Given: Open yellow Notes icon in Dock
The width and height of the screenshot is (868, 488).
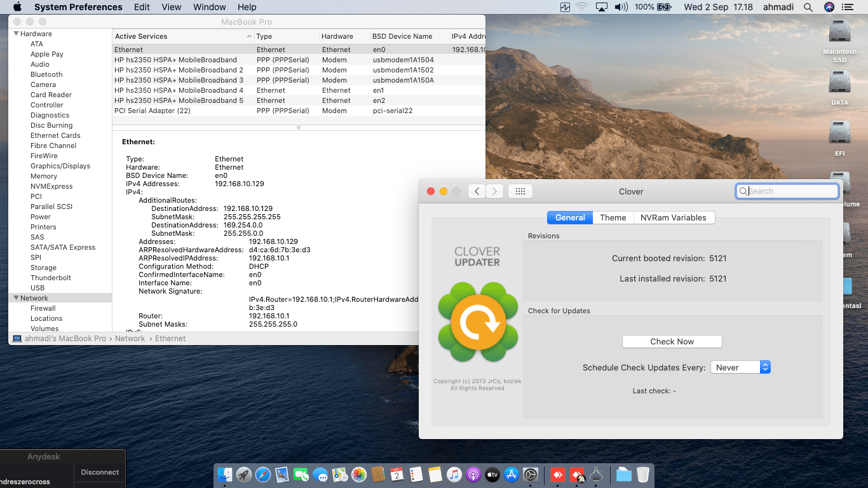Looking at the screenshot, I should click(x=435, y=474).
